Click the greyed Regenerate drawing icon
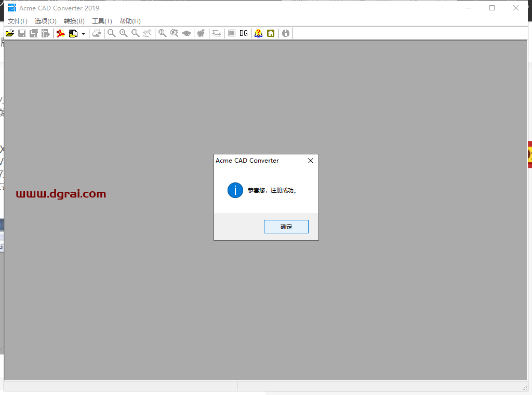This screenshot has height=395, width=532. (201, 33)
